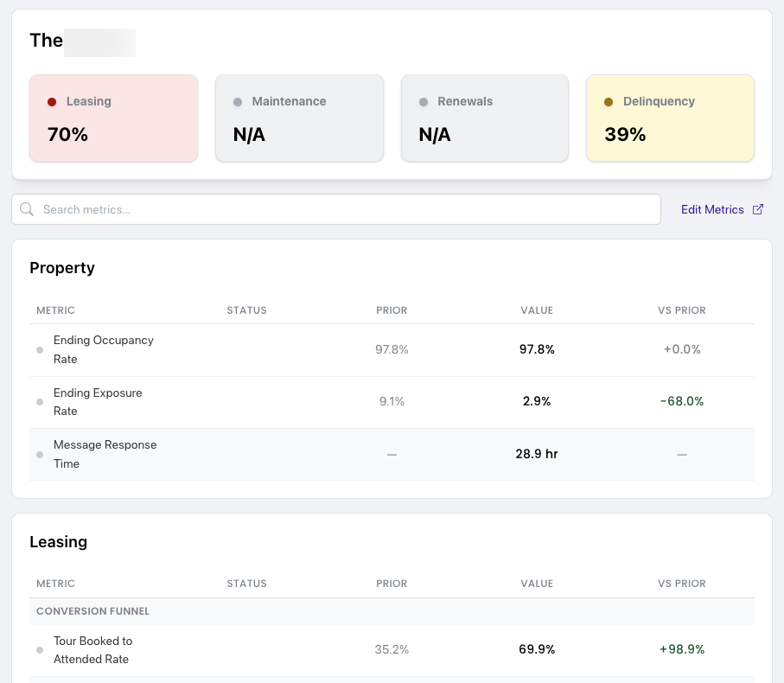Click the STATUS column header in Property table
Viewport: 784px width, 683px height.
coord(247,310)
